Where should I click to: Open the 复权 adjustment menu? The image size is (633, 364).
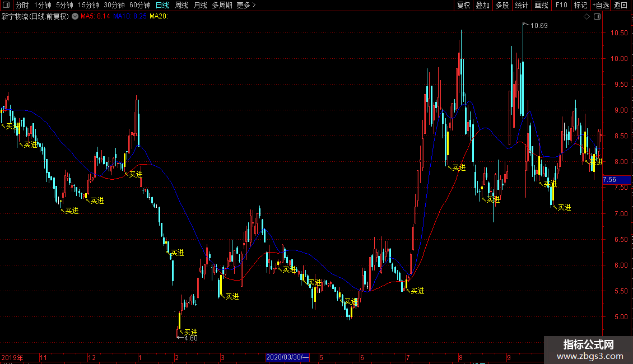pos(463,5)
